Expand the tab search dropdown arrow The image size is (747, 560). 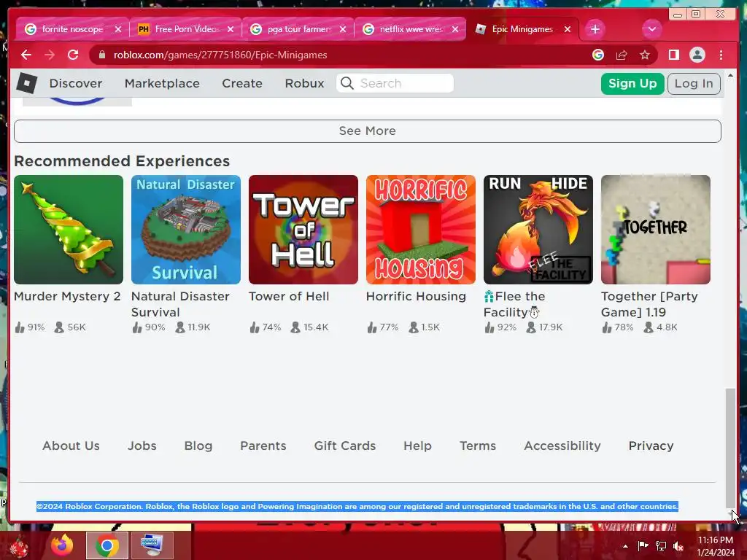[651, 29]
